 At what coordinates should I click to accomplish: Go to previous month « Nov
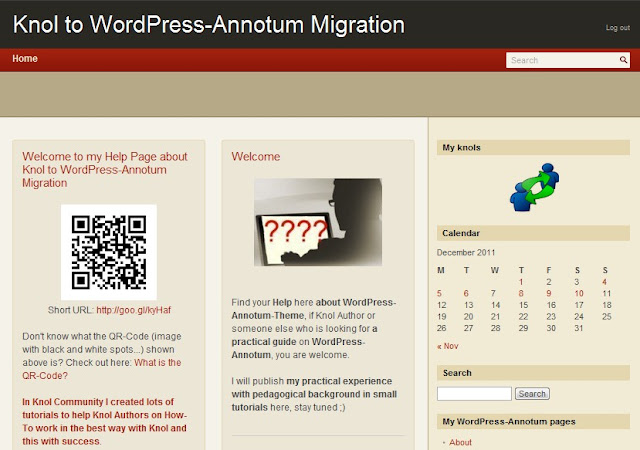pyautogui.click(x=448, y=346)
